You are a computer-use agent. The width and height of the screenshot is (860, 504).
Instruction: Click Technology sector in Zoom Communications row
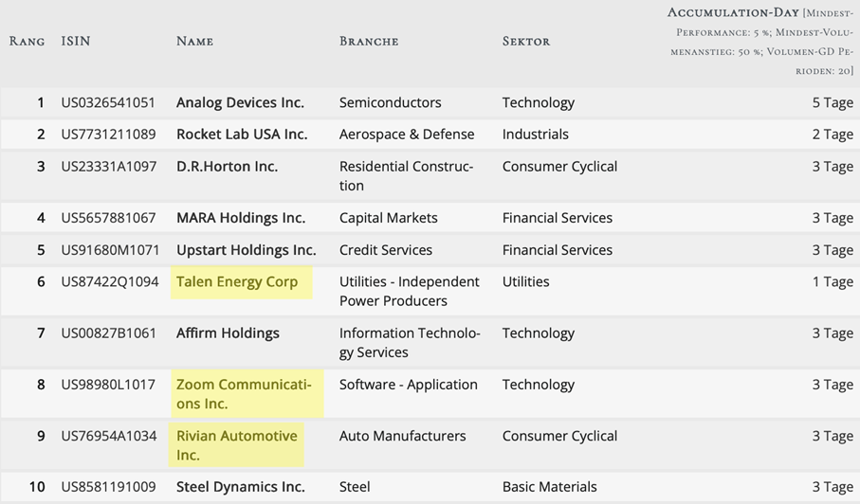point(539,385)
